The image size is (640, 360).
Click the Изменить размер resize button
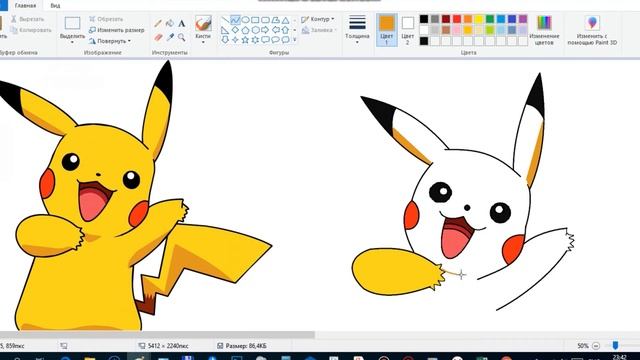pyautogui.click(x=117, y=30)
